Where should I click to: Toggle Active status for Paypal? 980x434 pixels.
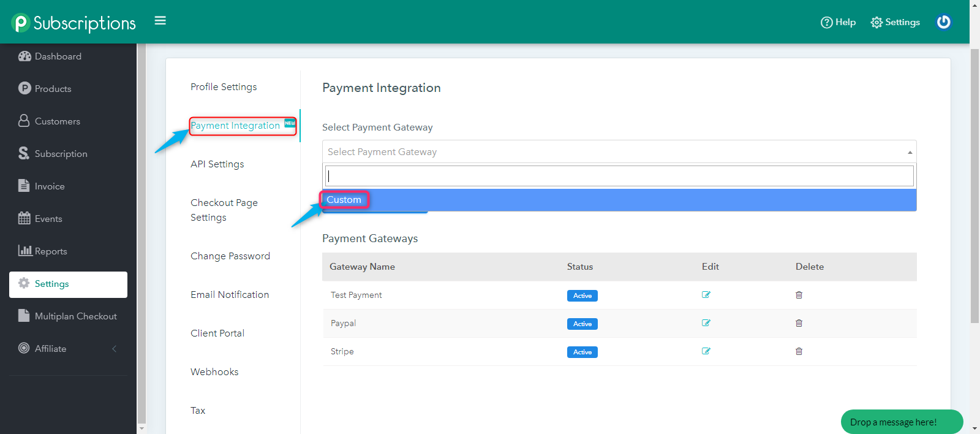pyautogui.click(x=582, y=324)
